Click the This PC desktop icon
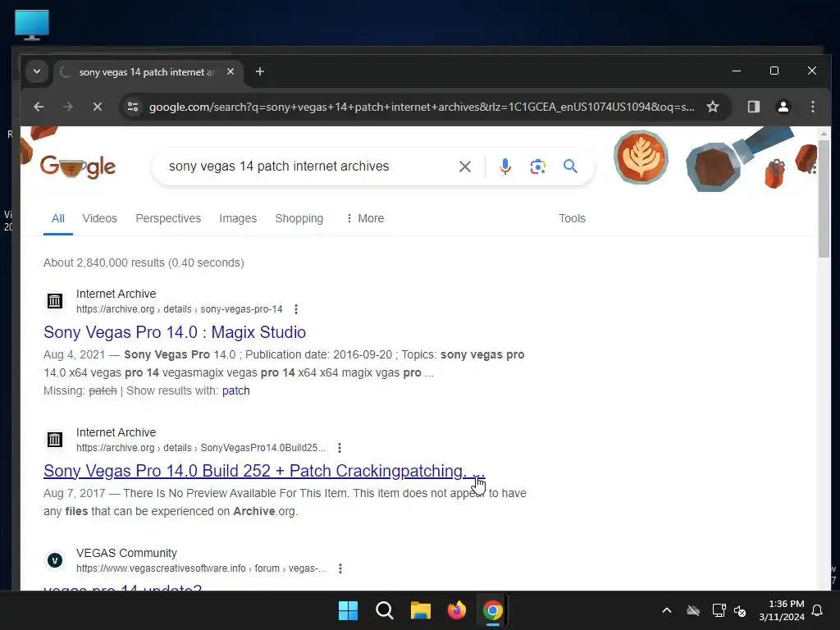 click(32, 25)
